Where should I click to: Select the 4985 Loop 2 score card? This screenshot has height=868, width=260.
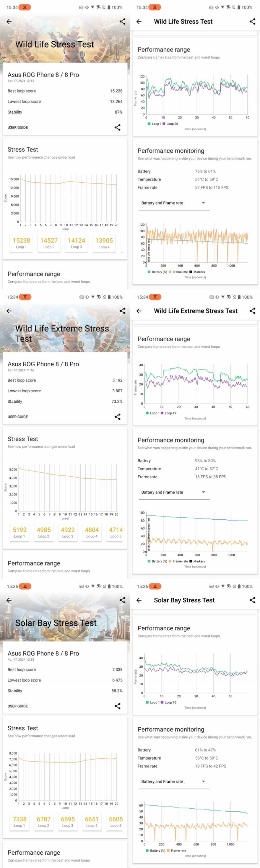pos(44,532)
